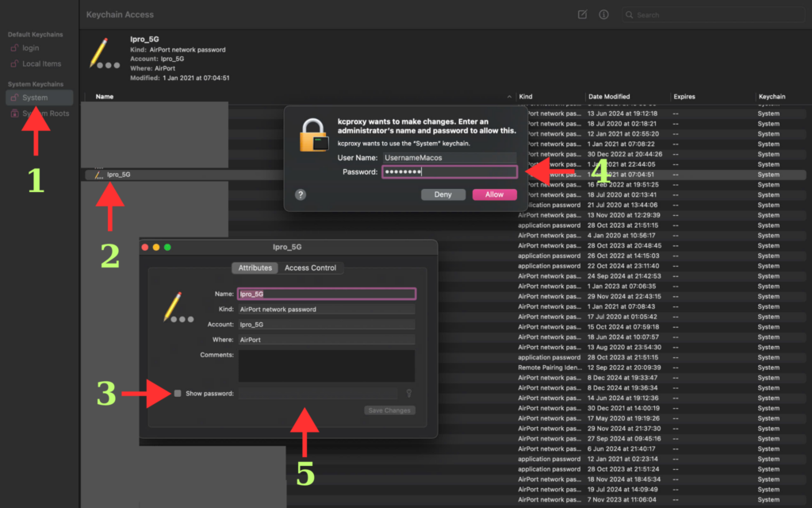Sort by the Keychain column header
The image size is (812, 508).
772,96
